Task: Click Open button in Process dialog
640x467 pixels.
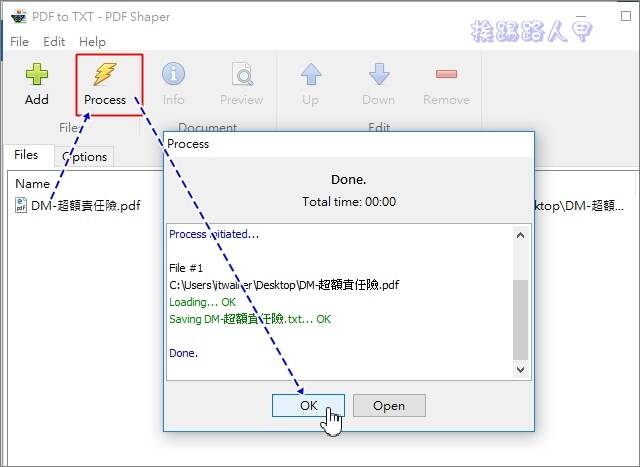Action: (389, 405)
